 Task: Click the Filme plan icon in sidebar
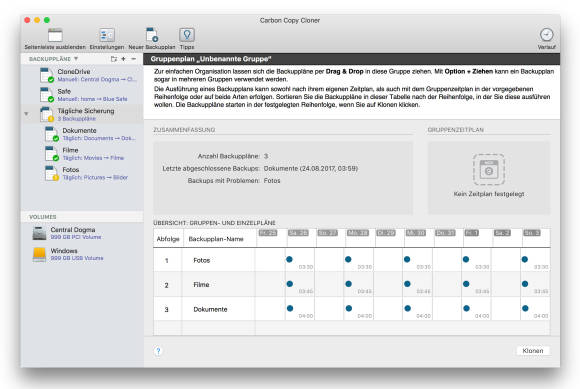pyautogui.click(x=51, y=153)
